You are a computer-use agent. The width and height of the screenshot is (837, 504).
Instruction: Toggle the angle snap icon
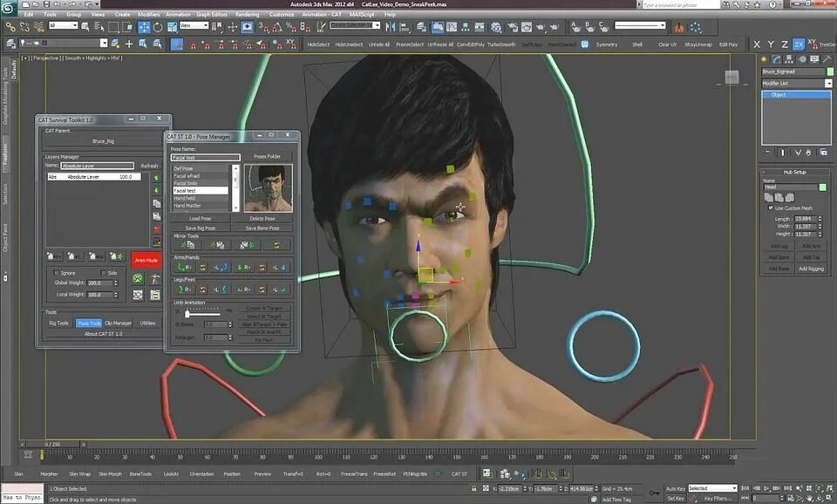coord(277,27)
